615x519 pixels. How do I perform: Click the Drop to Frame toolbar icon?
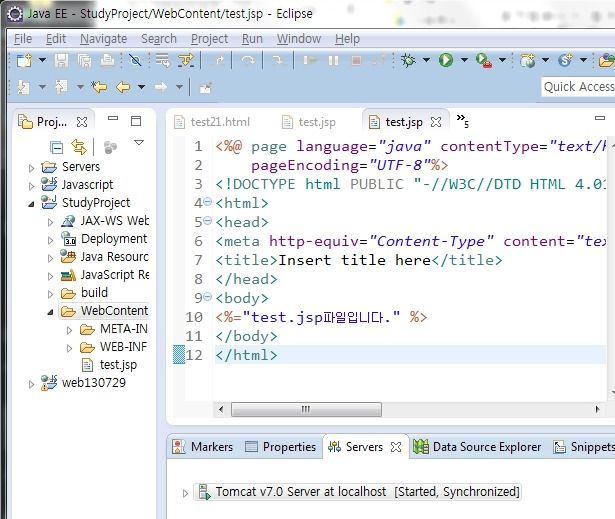162,60
